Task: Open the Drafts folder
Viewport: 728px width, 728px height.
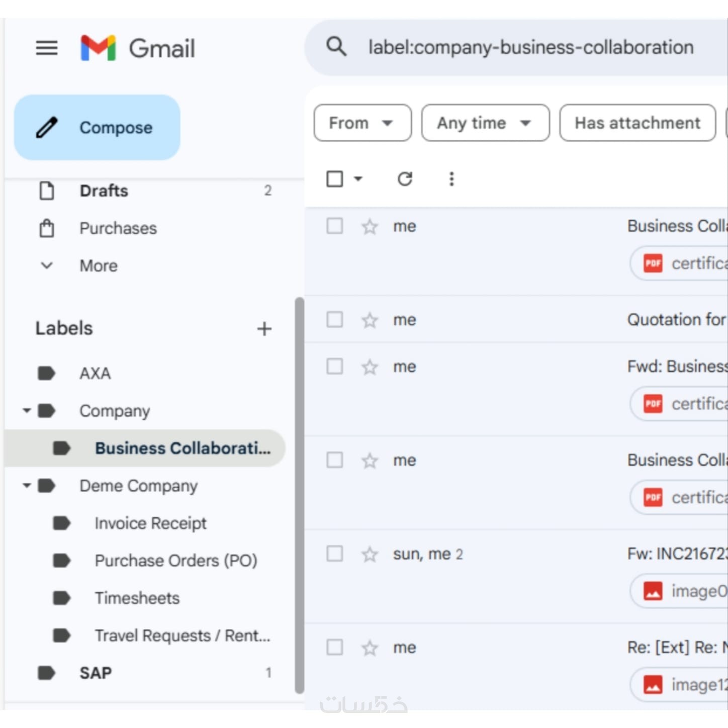Action: pyautogui.click(x=104, y=191)
